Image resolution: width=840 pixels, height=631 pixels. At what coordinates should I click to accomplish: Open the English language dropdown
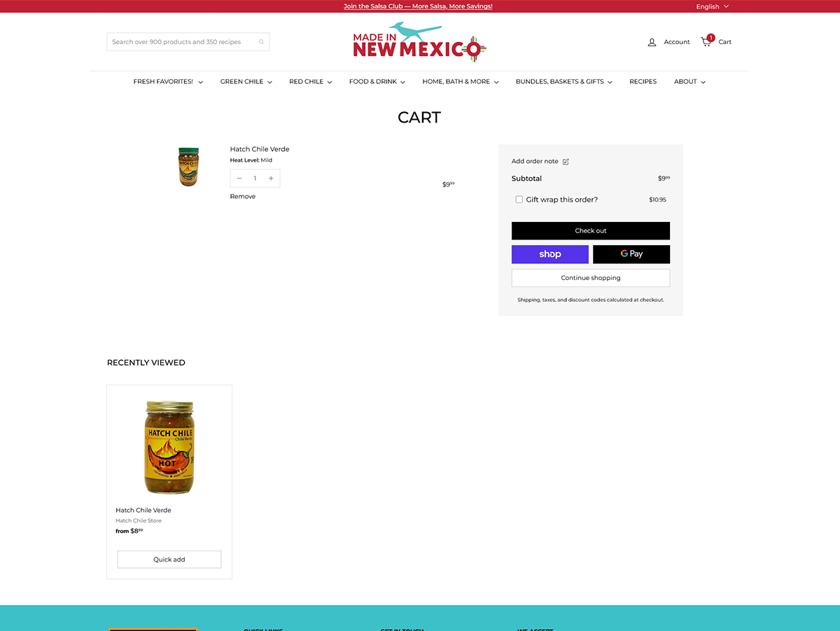click(712, 6)
